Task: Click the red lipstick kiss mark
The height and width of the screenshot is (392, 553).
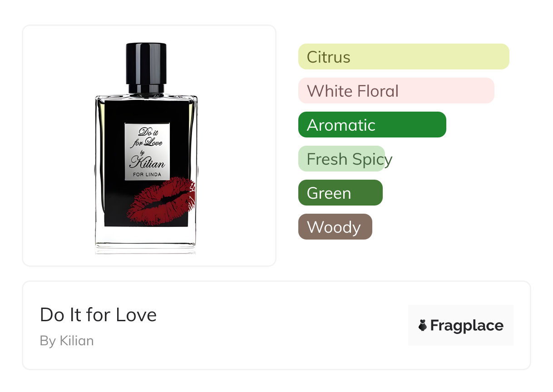Action: click(161, 201)
